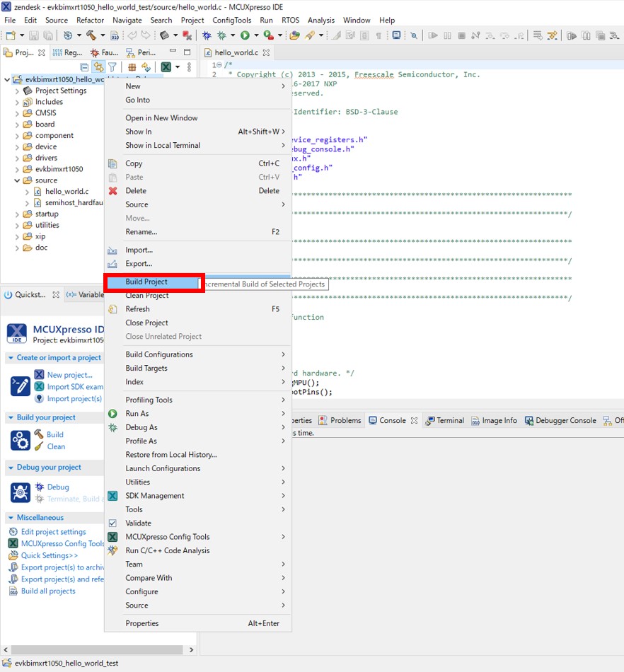
Task: Switch to the Console tab
Action: coord(392,420)
